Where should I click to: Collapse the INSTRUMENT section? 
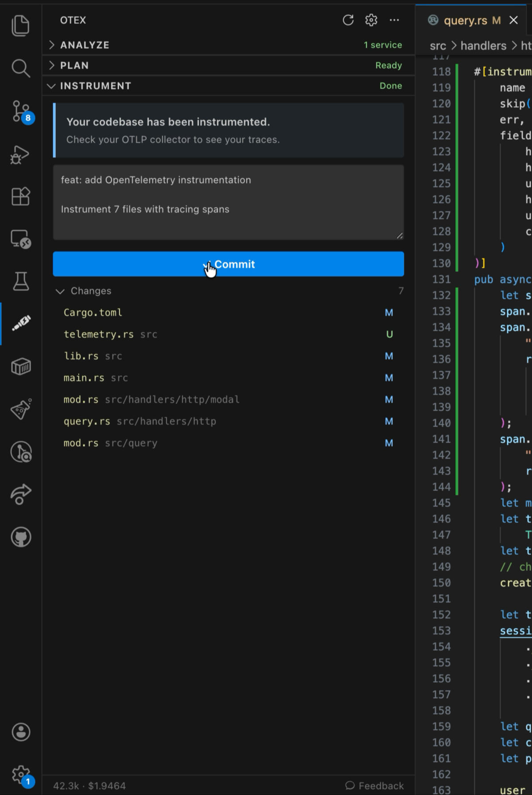228,86
